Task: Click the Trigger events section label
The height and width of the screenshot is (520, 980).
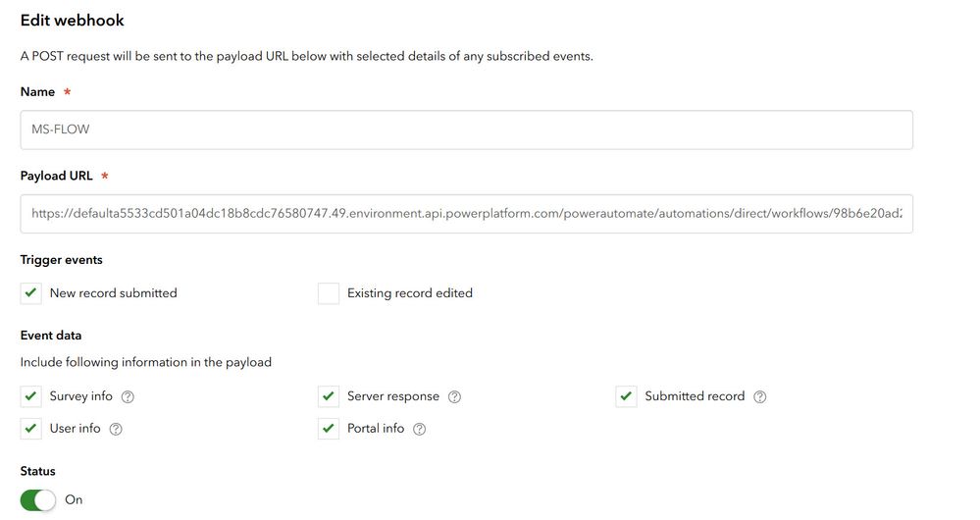Action: [62, 260]
